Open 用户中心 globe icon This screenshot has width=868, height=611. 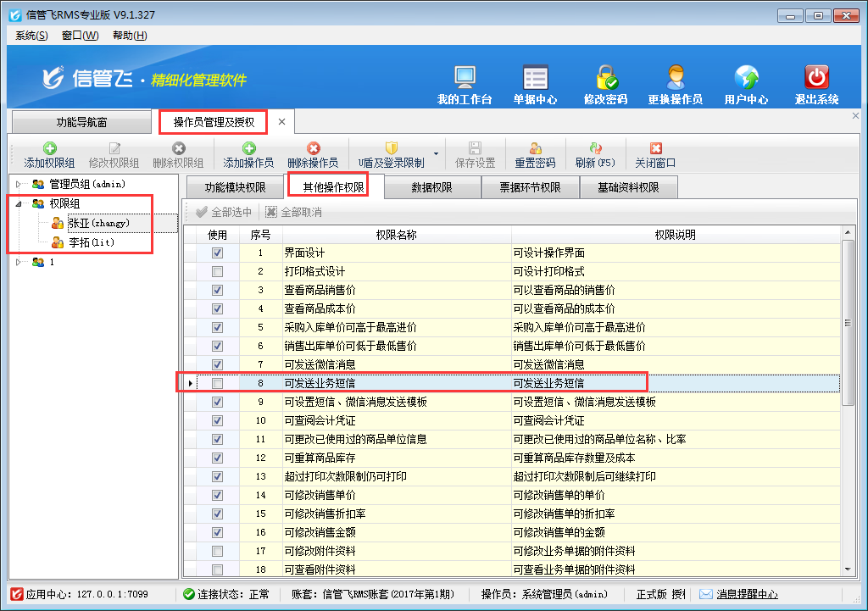(x=746, y=78)
